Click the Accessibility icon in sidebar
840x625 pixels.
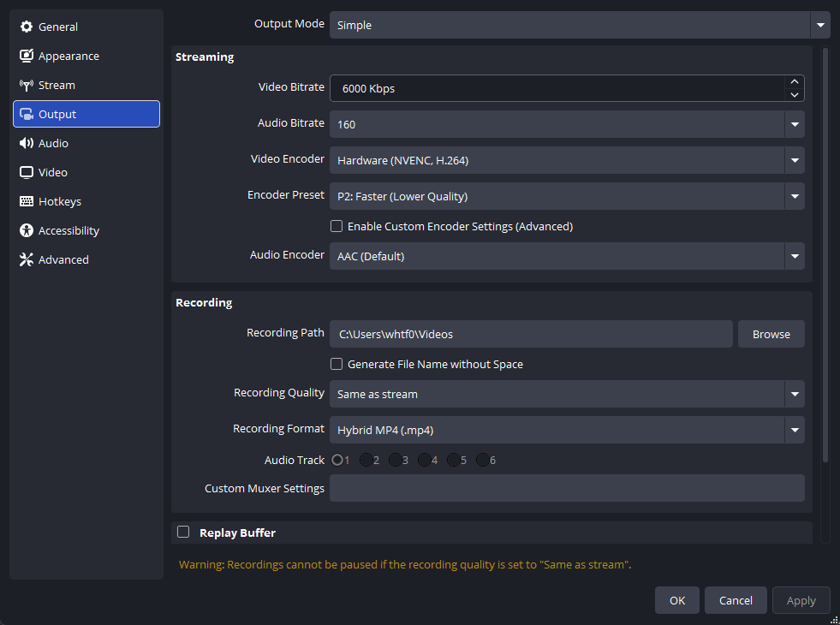(27, 230)
